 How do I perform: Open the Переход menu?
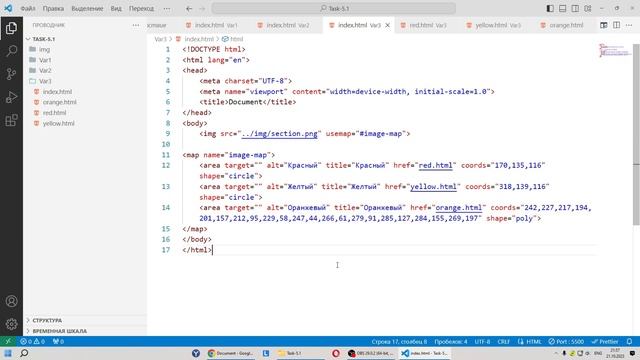click(x=141, y=9)
